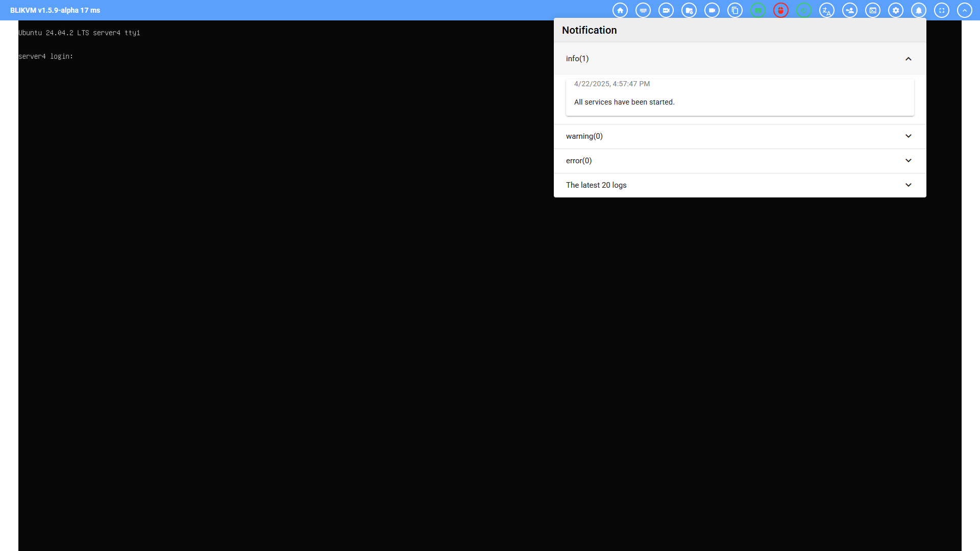The width and height of the screenshot is (980, 551).
Task: Click the user key account icon
Action: (850, 10)
